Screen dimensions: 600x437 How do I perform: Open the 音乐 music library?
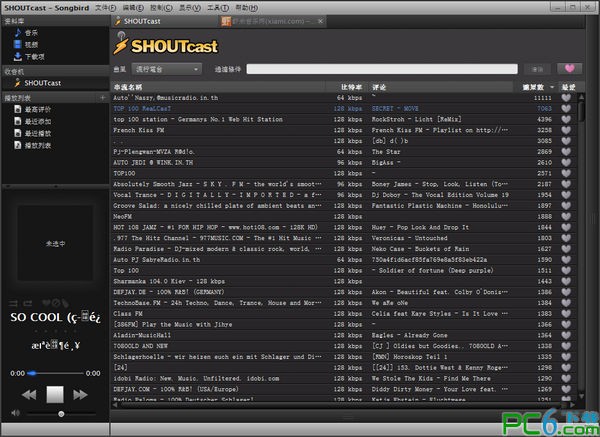point(31,33)
